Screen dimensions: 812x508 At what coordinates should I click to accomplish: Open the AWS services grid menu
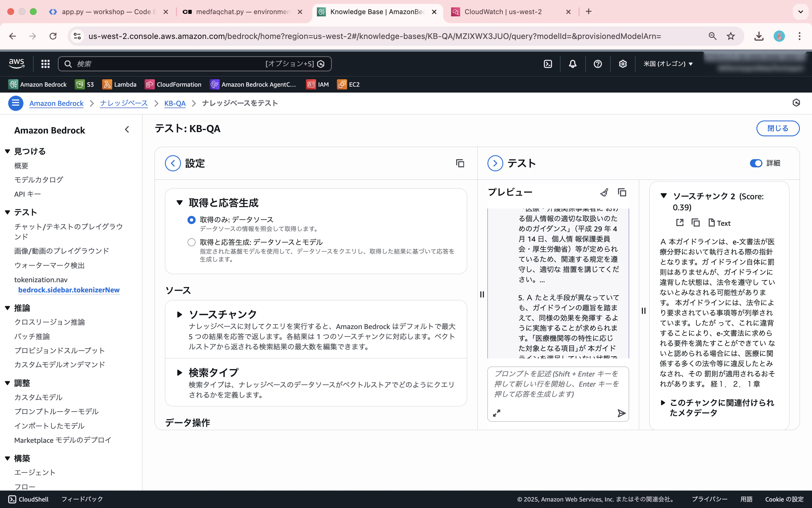tap(45, 64)
